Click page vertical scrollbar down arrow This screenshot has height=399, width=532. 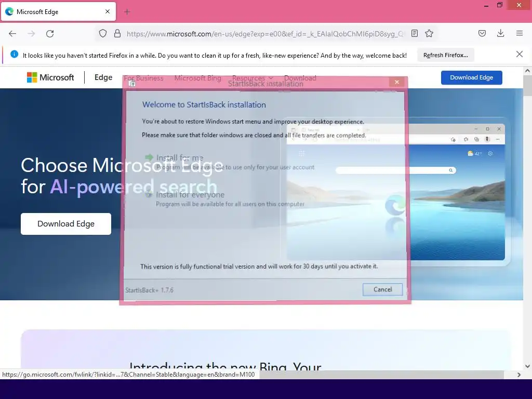pos(527,366)
